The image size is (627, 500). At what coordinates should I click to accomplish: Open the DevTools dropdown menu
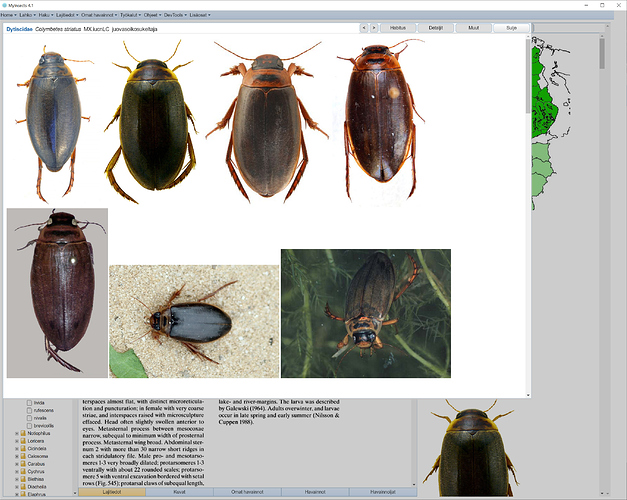(x=175, y=15)
